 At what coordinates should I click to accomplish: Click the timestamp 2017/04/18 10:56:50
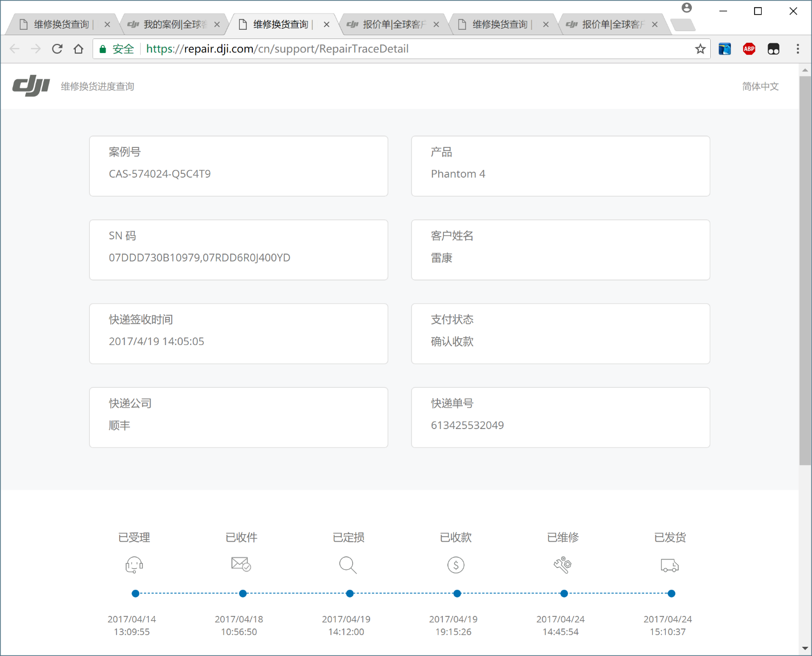point(239,626)
